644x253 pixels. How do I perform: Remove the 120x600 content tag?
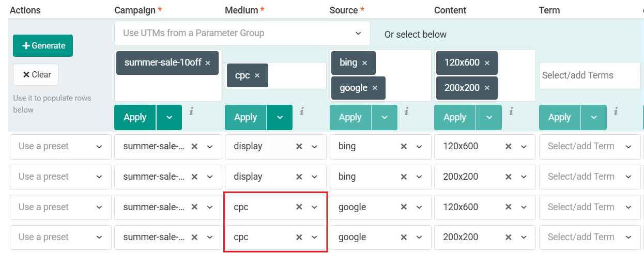tap(487, 63)
